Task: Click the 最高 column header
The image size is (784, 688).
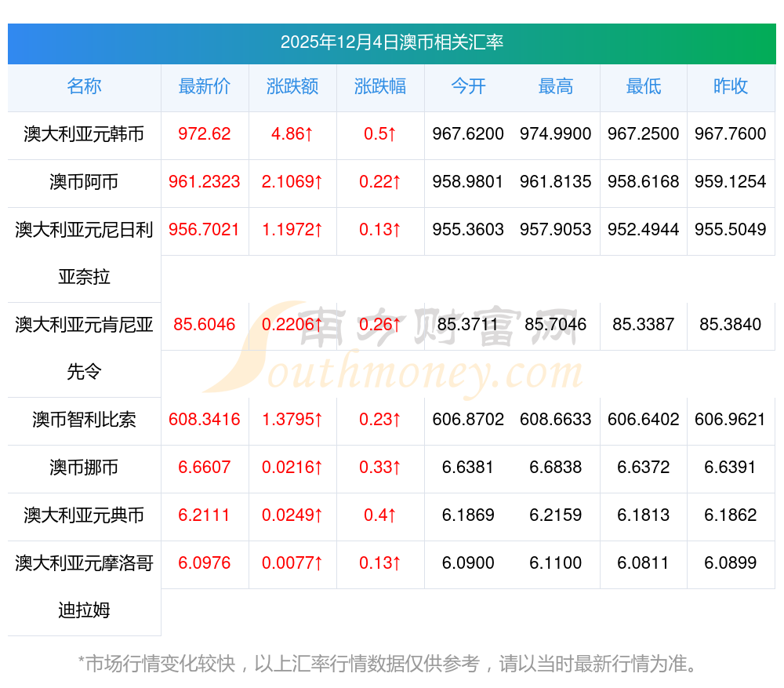Action: click(x=556, y=87)
